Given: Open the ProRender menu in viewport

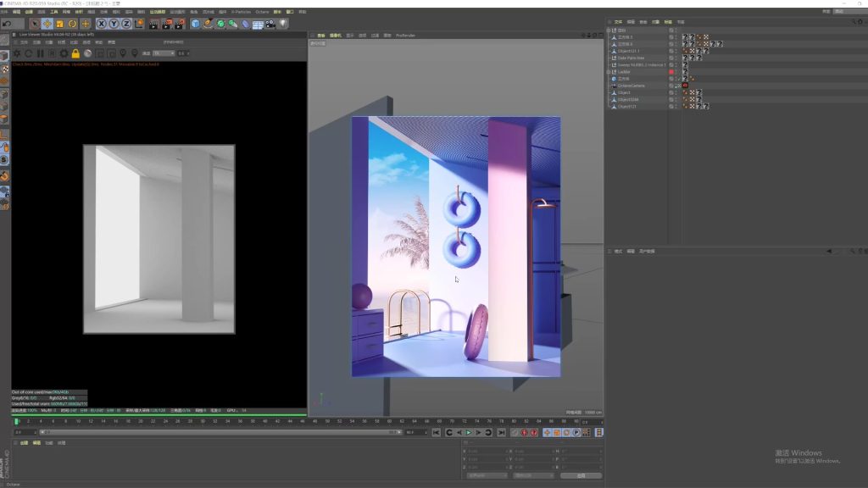Looking at the screenshot, I should click(403, 36).
